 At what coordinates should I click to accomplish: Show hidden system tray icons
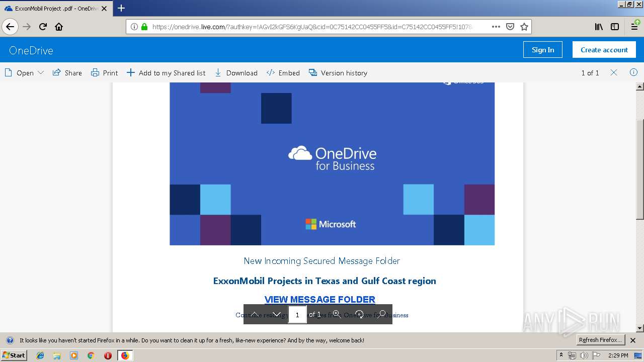coord(561,355)
